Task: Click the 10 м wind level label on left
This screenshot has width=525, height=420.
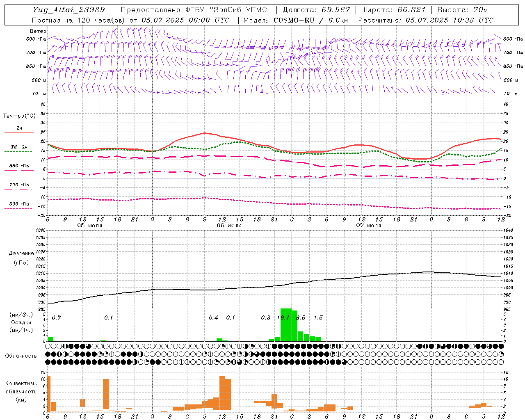Action: [39, 94]
